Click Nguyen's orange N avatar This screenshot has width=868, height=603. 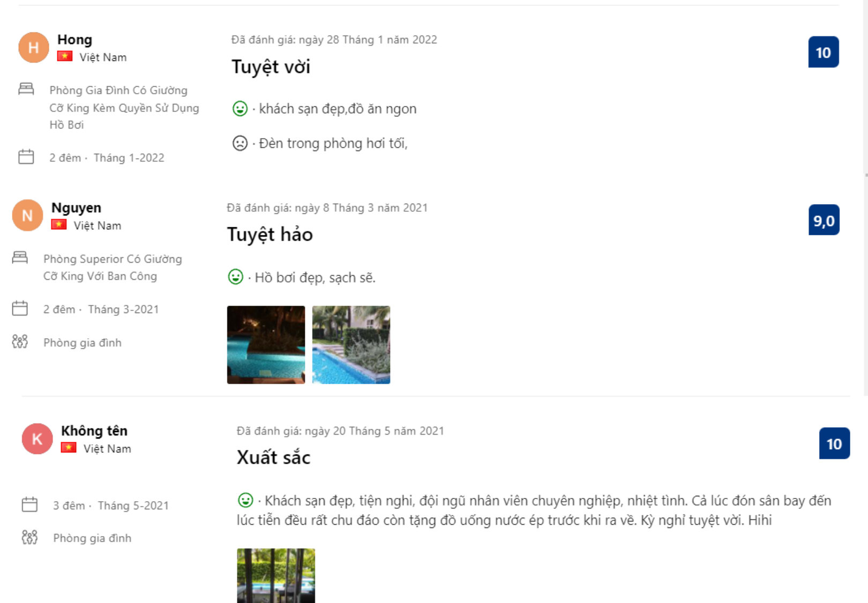tap(27, 215)
